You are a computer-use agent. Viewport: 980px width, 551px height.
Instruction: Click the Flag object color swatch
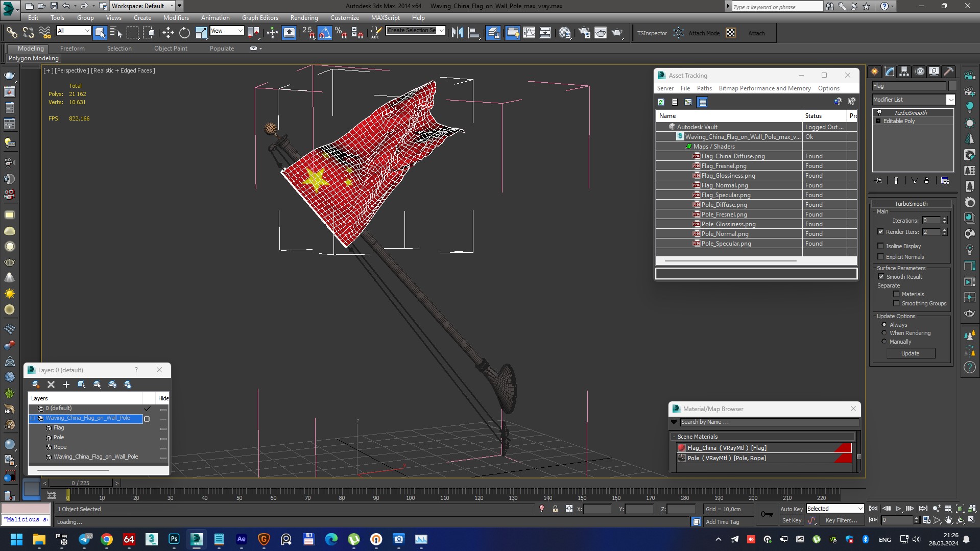point(952,86)
